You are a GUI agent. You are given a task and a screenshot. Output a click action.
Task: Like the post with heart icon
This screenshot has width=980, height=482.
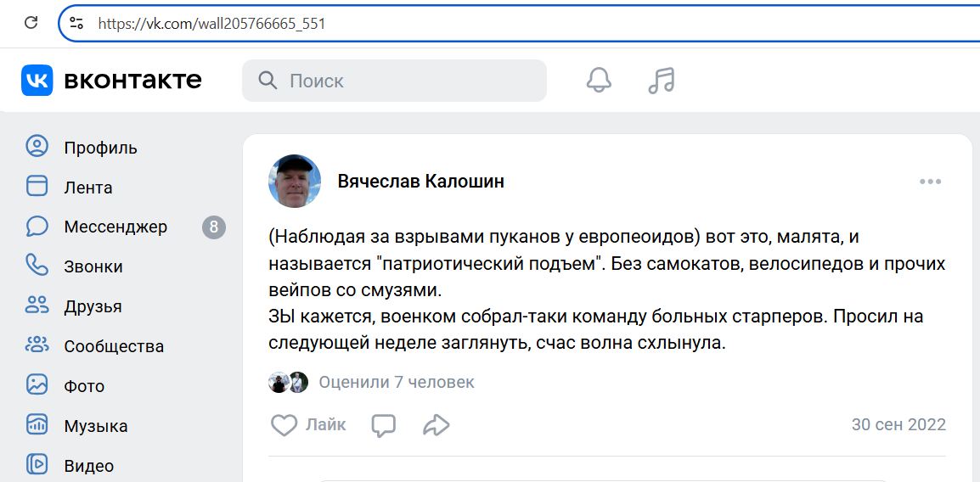tap(284, 425)
